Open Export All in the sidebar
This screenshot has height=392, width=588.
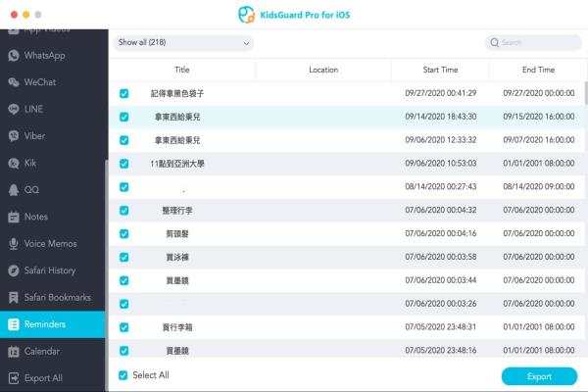click(43, 378)
